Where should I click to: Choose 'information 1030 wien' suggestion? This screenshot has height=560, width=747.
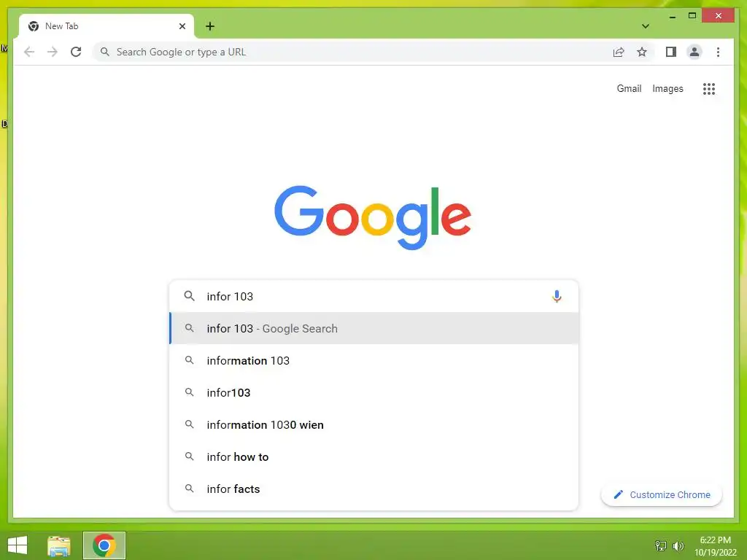374,425
